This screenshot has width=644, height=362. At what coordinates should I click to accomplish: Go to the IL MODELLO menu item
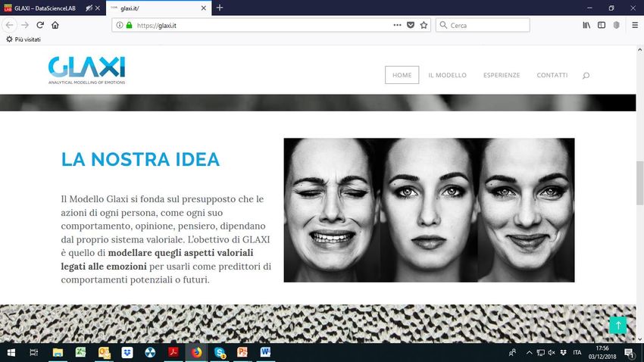coord(447,75)
